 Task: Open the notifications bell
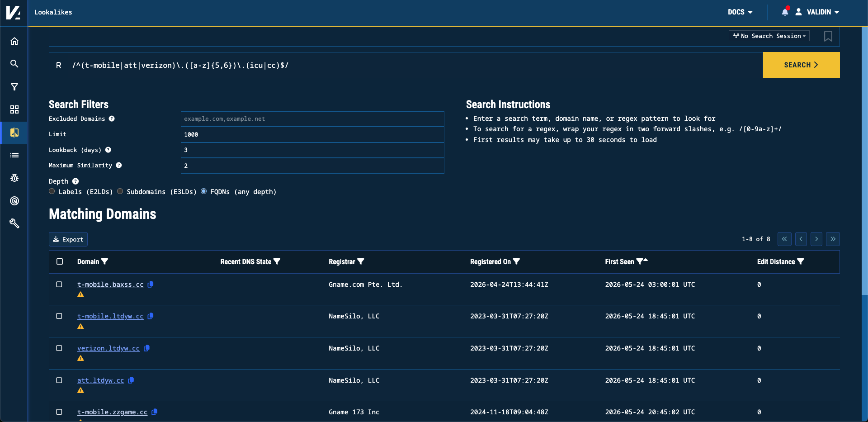(x=785, y=12)
